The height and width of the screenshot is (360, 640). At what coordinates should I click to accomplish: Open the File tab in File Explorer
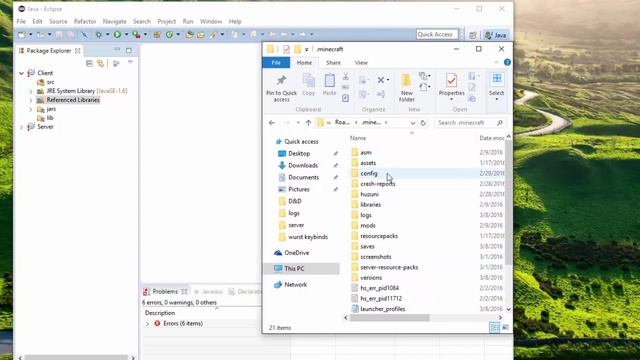[276, 62]
